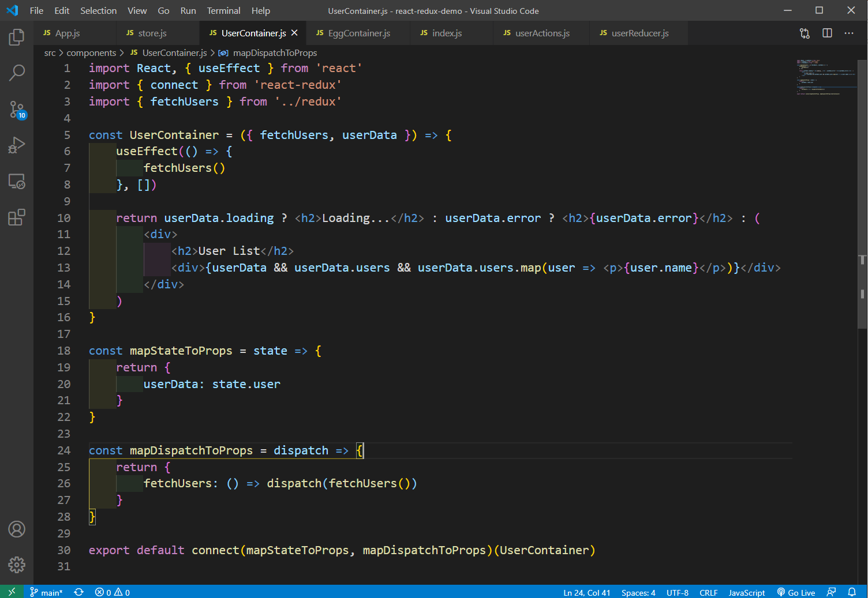Open Source Control view with 10 changes
Image resolution: width=868 pixels, height=598 pixels.
click(x=17, y=110)
